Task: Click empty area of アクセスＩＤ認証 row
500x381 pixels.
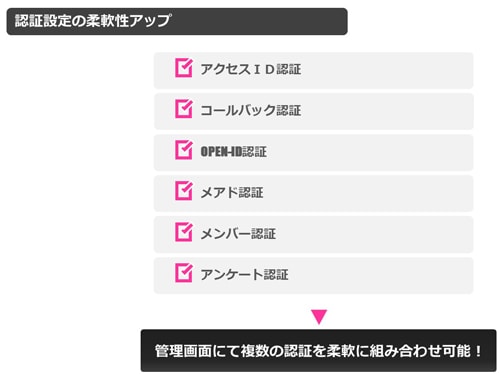Action: click(387, 70)
